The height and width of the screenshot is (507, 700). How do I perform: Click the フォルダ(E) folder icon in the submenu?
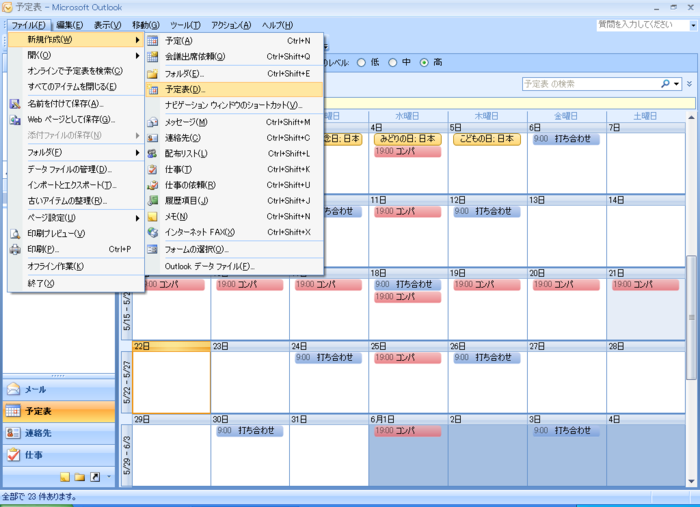152,74
